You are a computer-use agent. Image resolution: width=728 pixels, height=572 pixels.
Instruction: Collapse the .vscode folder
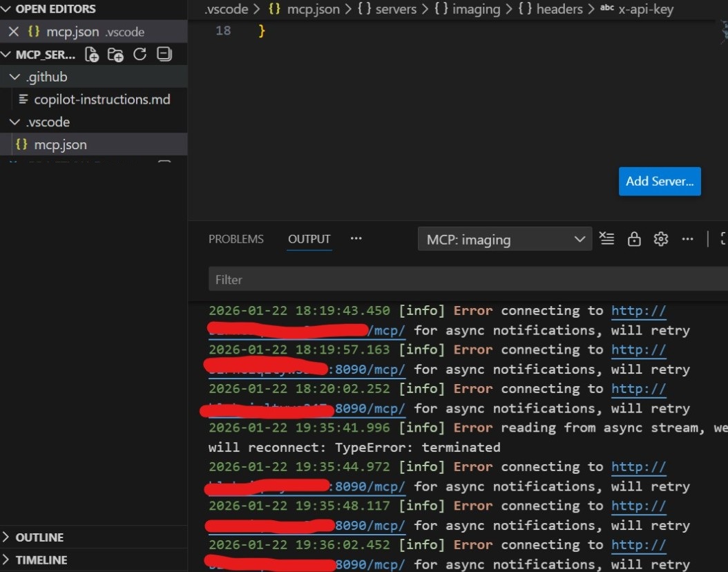tap(15, 122)
